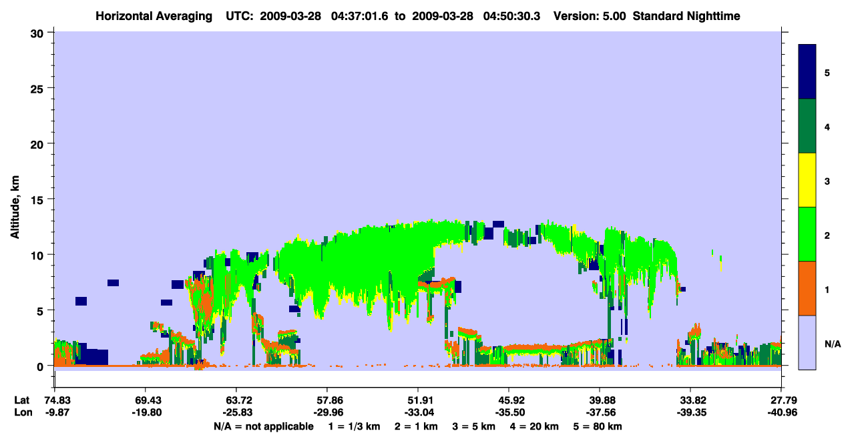Screen dimensions: 868x445
Task: Click the 'Lon' row label
Action: [x=22, y=412]
